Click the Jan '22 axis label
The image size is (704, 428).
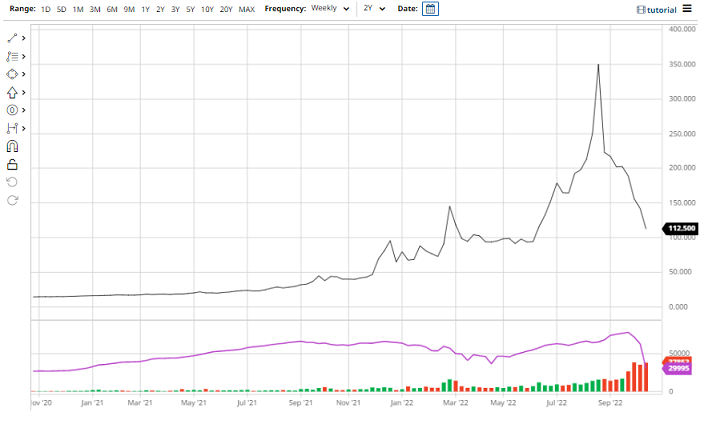point(402,403)
